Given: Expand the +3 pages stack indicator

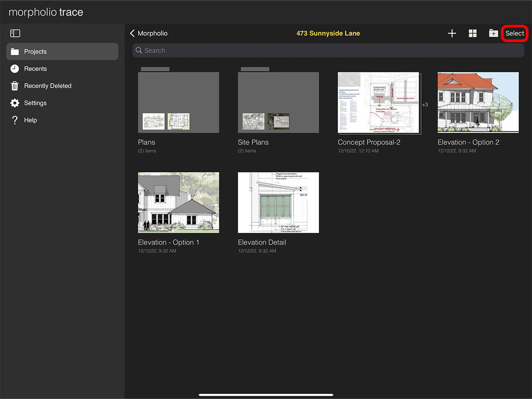Looking at the screenshot, I should (x=425, y=105).
